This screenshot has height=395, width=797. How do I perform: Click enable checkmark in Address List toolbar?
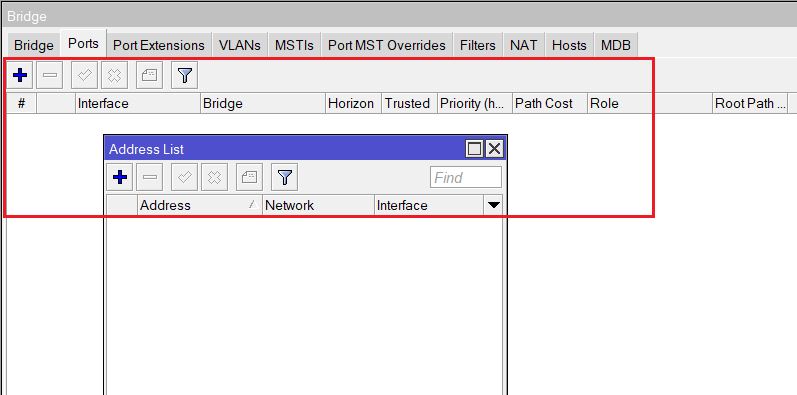point(184,177)
